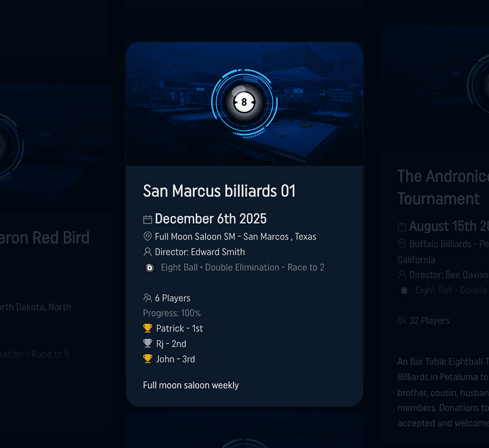Open the San Marcus billiards 01 title
Viewport: 489px width, 448px height.
pyautogui.click(x=219, y=191)
